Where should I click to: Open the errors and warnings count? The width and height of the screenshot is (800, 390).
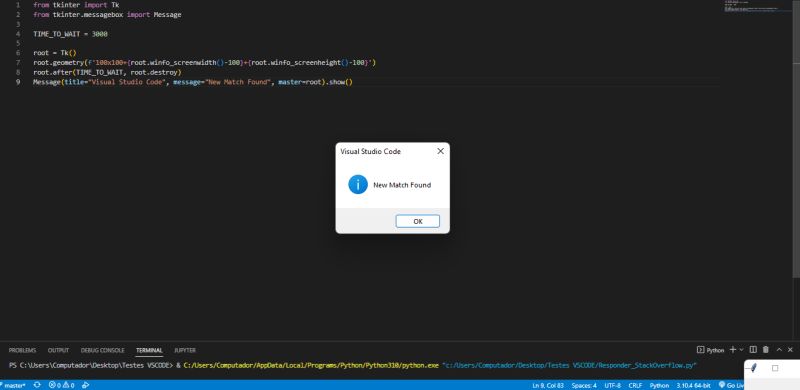[62, 385]
